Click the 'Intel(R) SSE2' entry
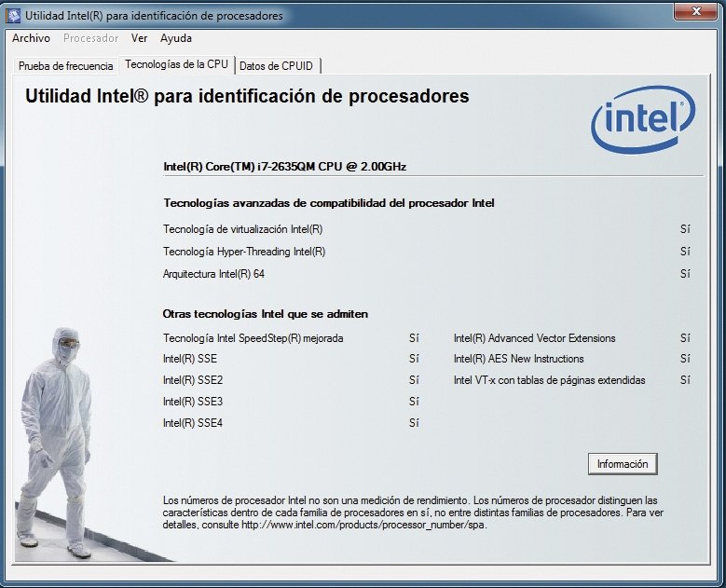This screenshot has width=726, height=588. pos(193,380)
